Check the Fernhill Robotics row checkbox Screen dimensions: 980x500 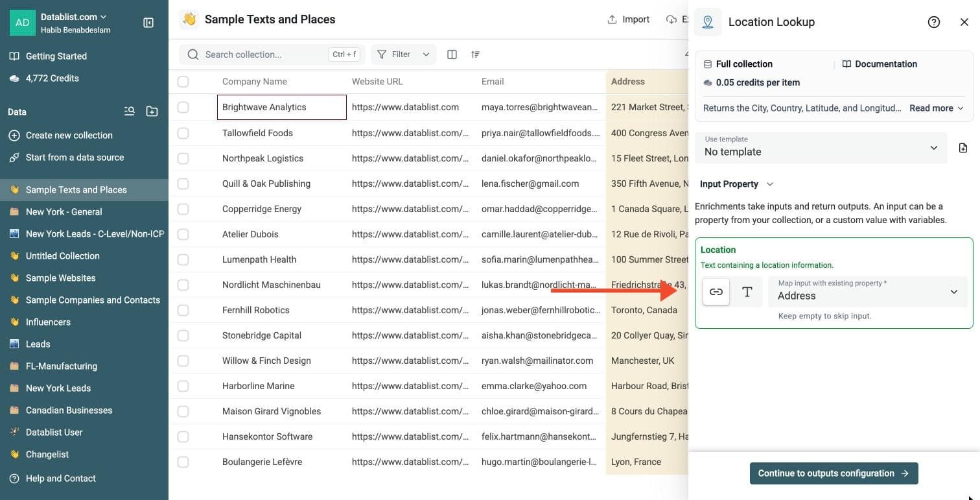pyautogui.click(x=183, y=310)
